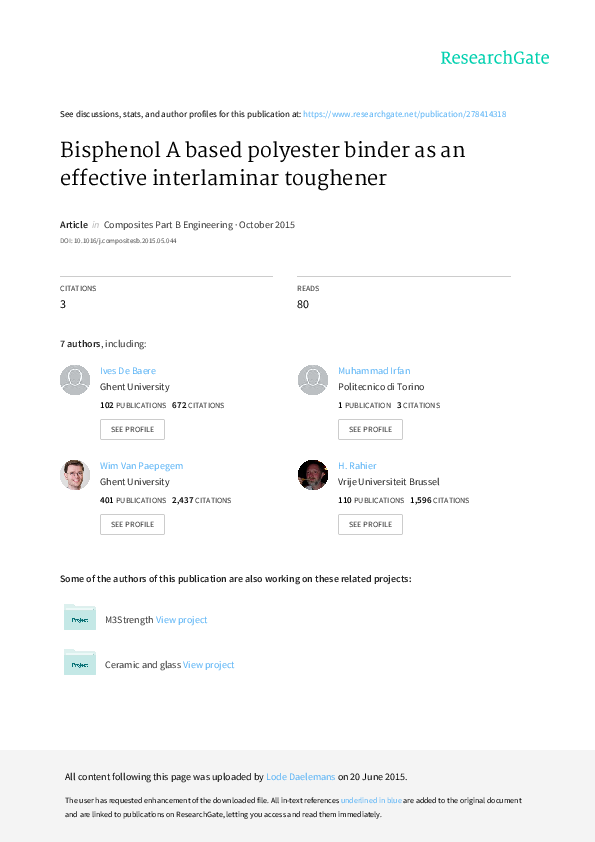The width and height of the screenshot is (595, 842).
Task: Click Ives De Baere's profile avatar
Action: pyautogui.click(x=74, y=380)
